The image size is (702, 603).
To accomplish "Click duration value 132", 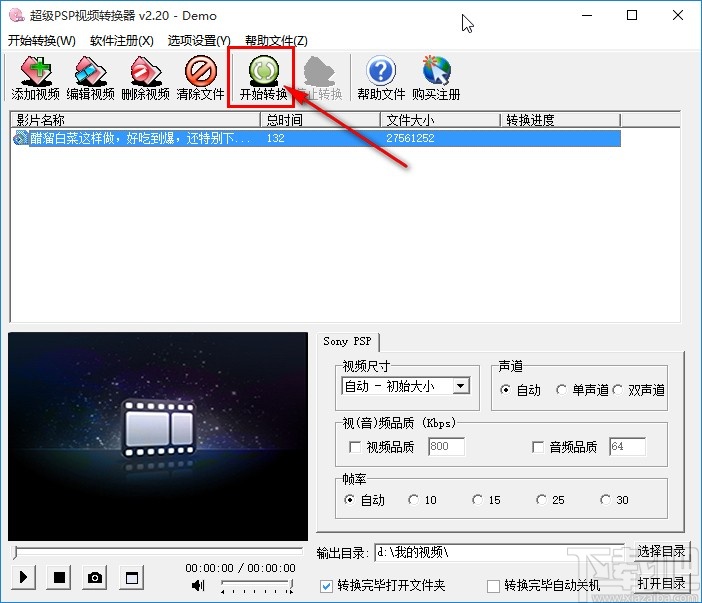I will click(276, 138).
